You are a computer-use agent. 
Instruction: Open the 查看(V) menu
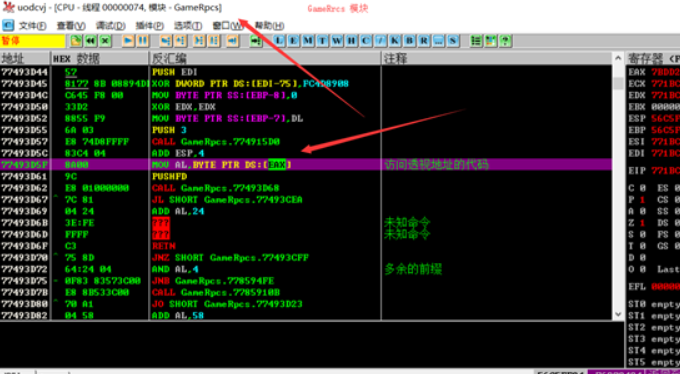click(x=71, y=26)
